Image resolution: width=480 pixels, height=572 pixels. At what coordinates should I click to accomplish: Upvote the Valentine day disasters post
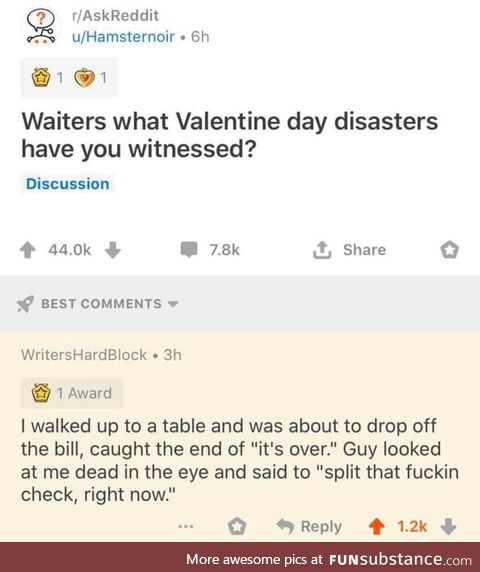click(27, 250)
